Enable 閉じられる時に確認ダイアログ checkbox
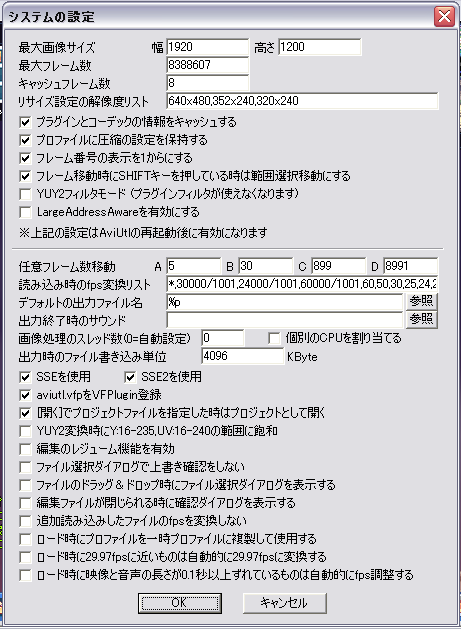Image resolution: width=461 pixels, height=629 pixels. coord(25,503)
